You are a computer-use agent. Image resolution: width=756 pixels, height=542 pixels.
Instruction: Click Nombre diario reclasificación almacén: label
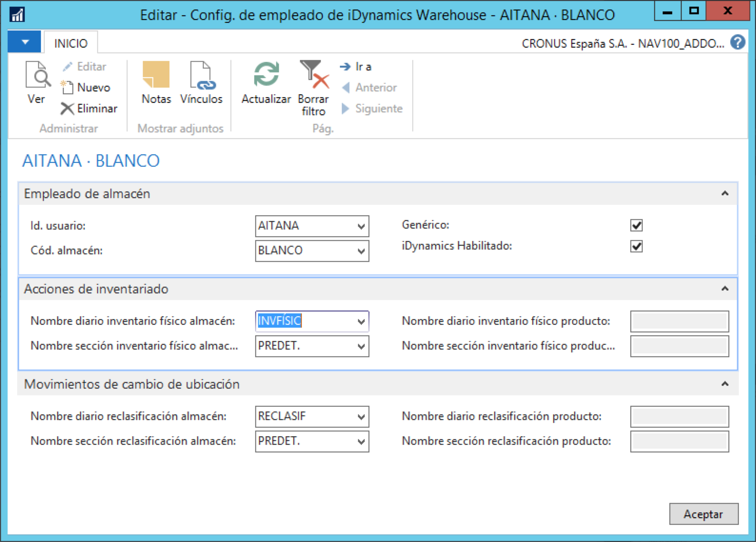pos(129,416)
